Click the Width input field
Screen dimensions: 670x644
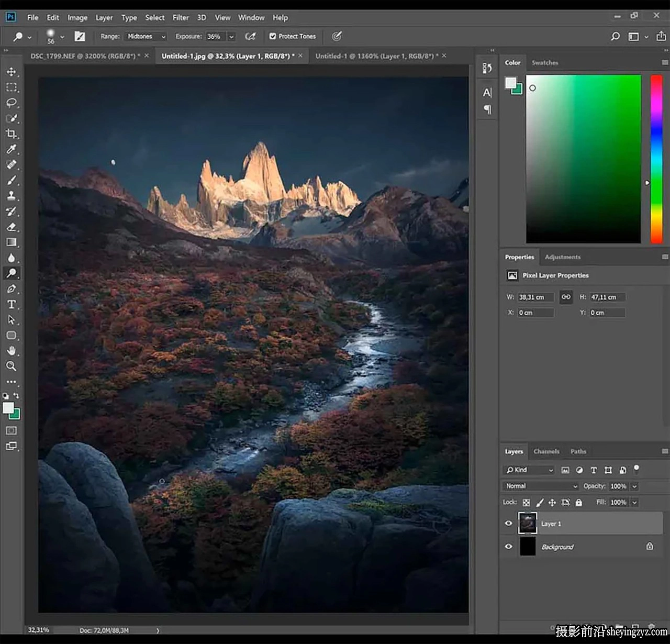(535, 297)
